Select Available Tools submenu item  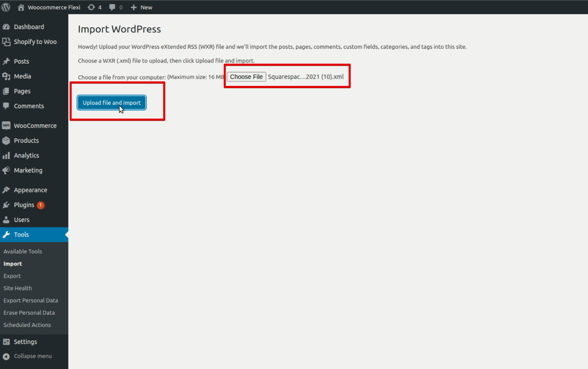[23, 251]
